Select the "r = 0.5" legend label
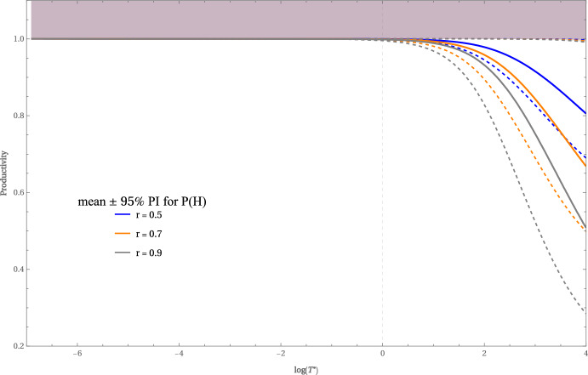This screenshot has width=588, height=375. (x=149, y=215)
